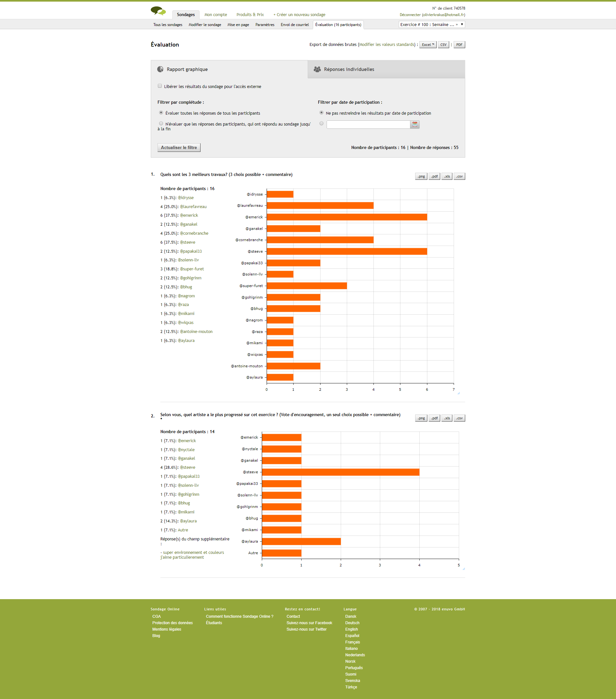Open Étudiants footer link
Viewport: 616px width, 699px height.
click(214, 623)
